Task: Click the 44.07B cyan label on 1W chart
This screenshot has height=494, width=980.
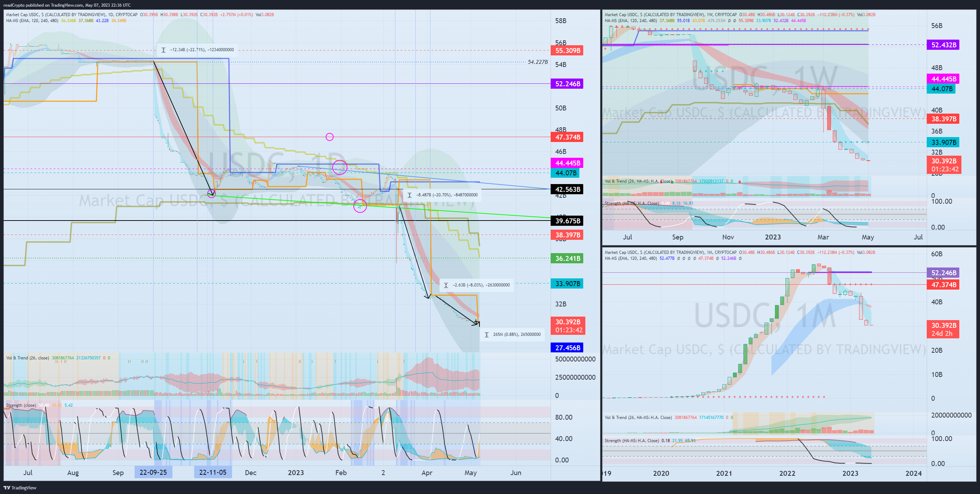Action: (x=941, y=89)
